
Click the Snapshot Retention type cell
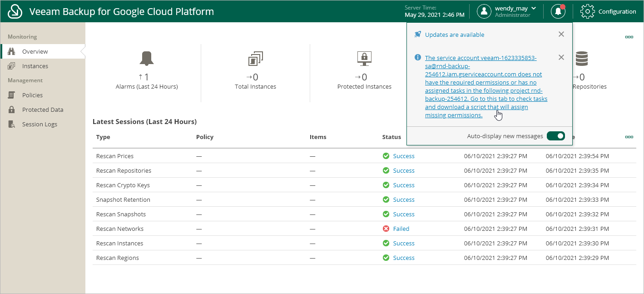(123, 199)
